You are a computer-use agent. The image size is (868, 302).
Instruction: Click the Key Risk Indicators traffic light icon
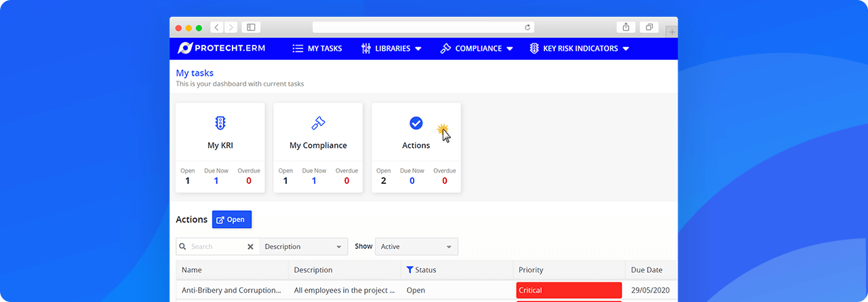pyautogui.click(x=534, y=48)
